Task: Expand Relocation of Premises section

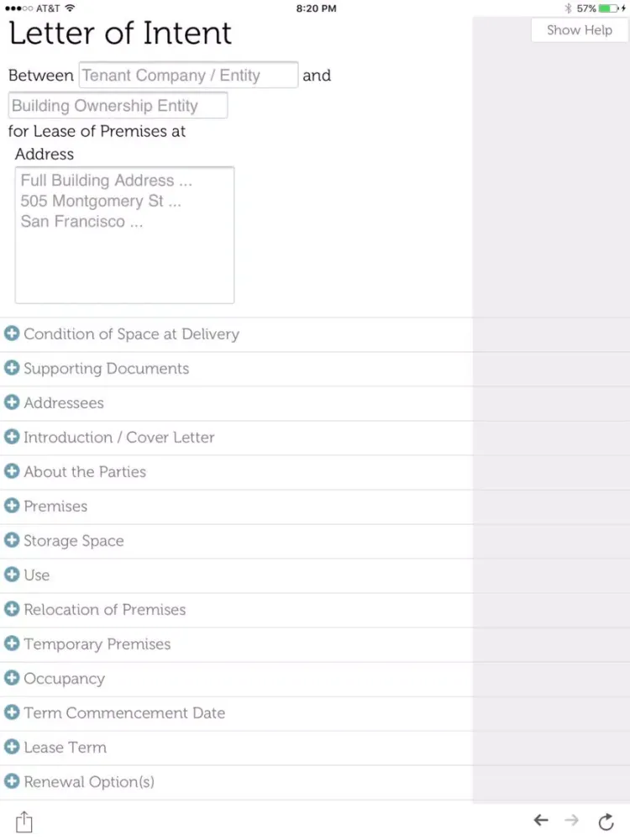Action: pyautogui.click(x=236, y=610)
